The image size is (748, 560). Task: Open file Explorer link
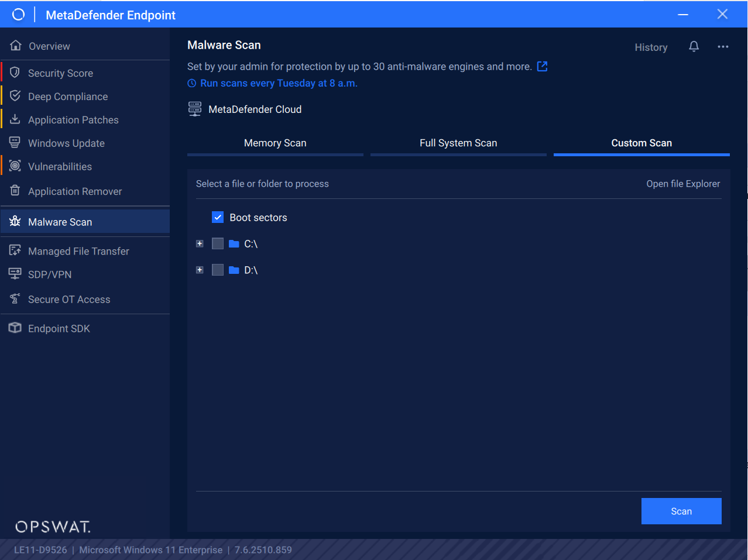pyautogui.click(x=683, y=184)
